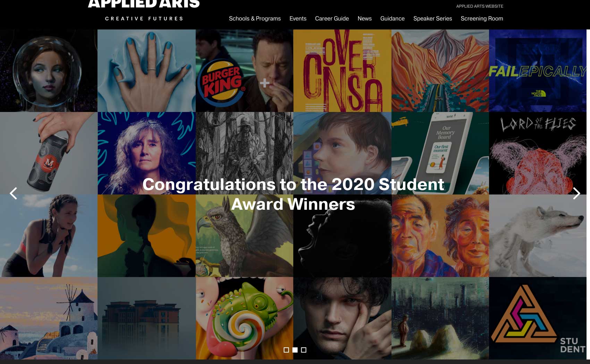The height and width of the screenshot is (364, 590).
Task: Open the chameleon lollipop illustration thumbnail
Action: pyautogui.click(x=244, y=318)
